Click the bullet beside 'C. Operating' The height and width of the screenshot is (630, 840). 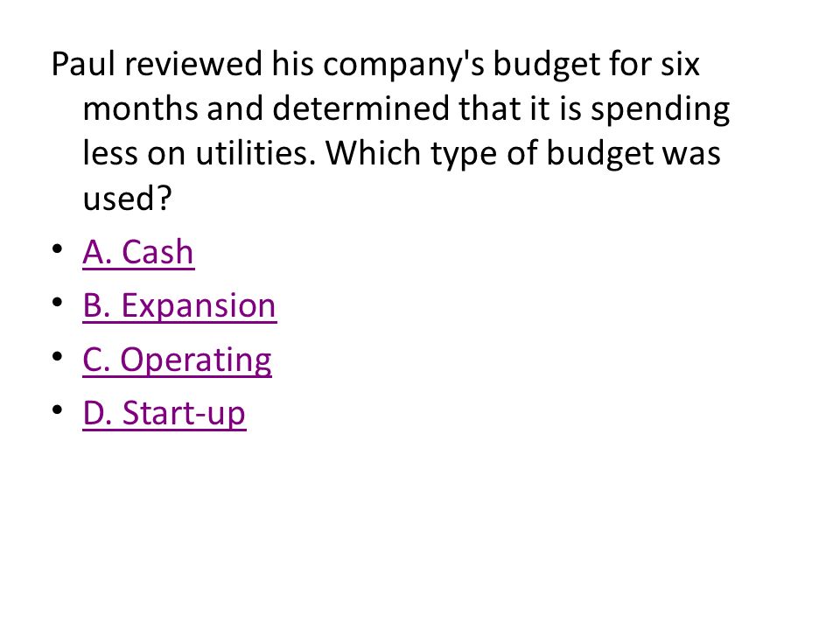(58, 357)
